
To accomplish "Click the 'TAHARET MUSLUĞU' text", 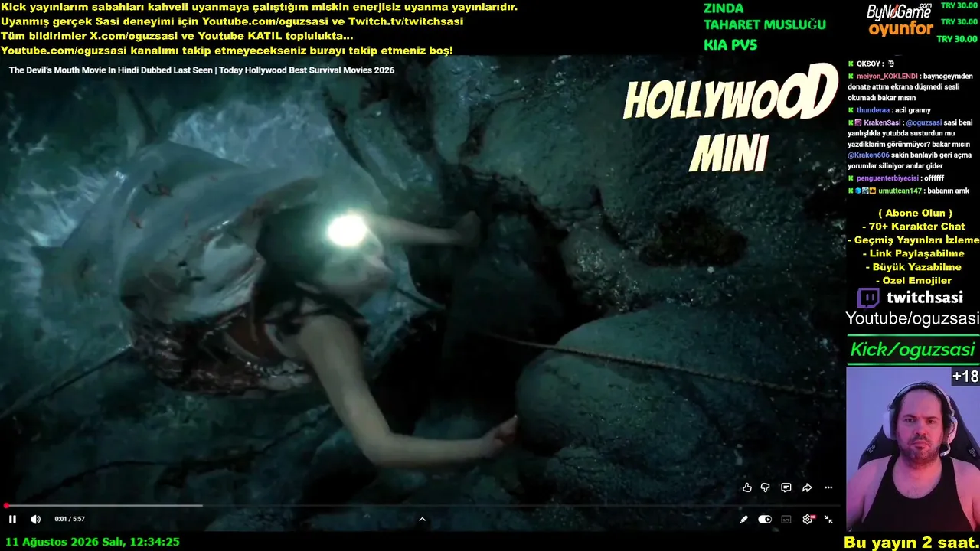I will 765,24.
